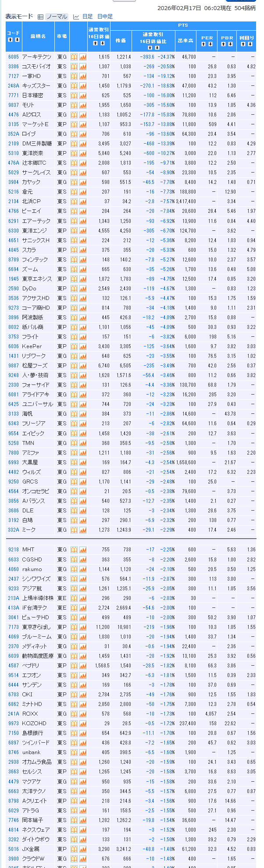The width and height of the screenshot is (264, 868).
Task: Sort 利回り column descending with down arrow
Action: tap(250, 44)
